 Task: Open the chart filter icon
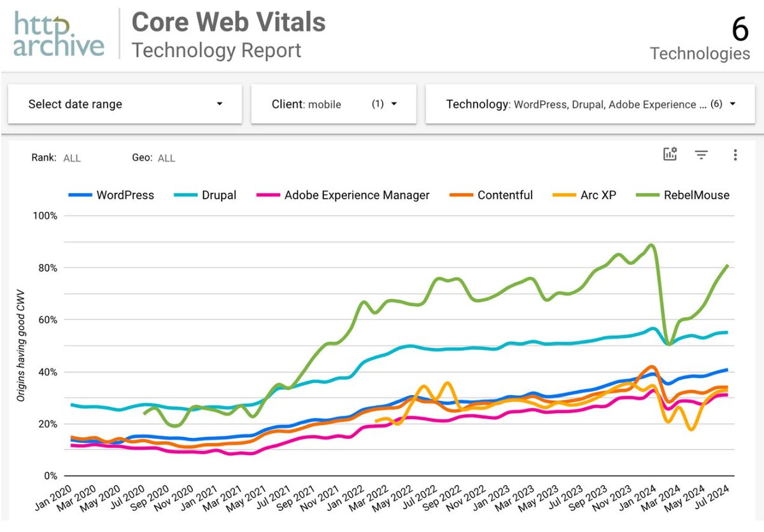[702, 155]
